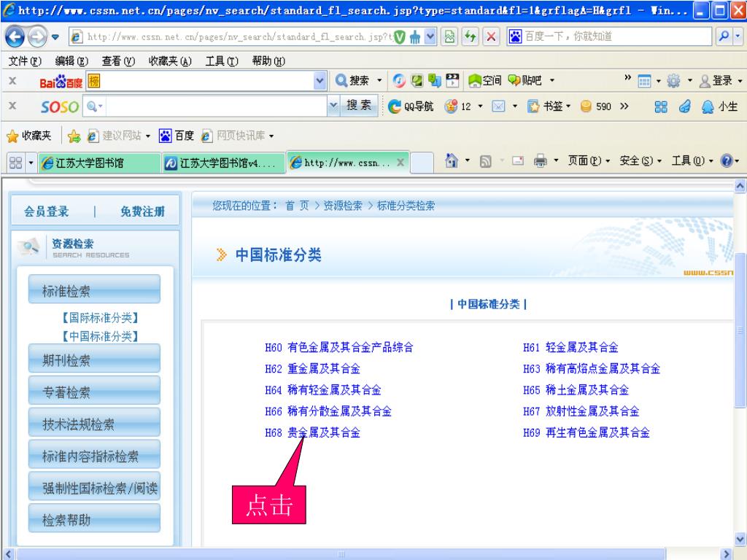
Task: Click the SOSO logo on toolbar
Action: click(x=60, y=106)
